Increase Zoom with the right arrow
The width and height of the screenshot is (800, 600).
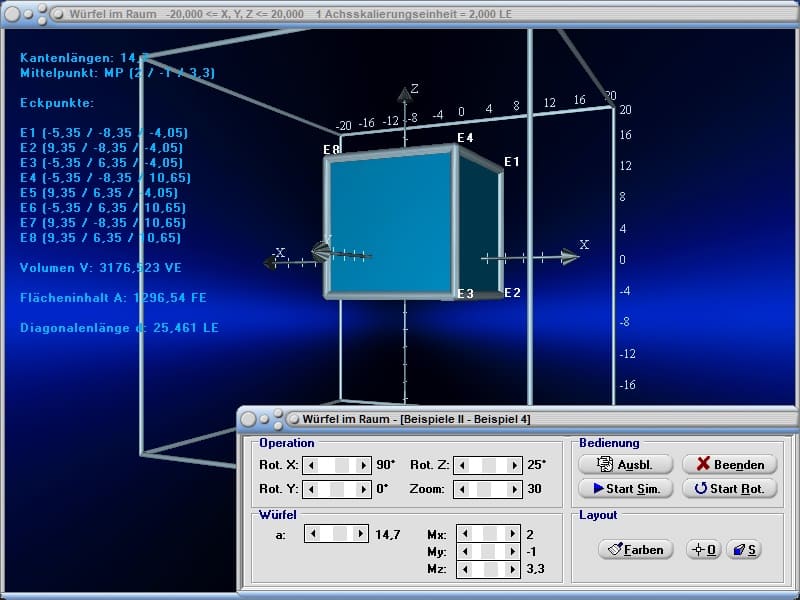[514, 489]
